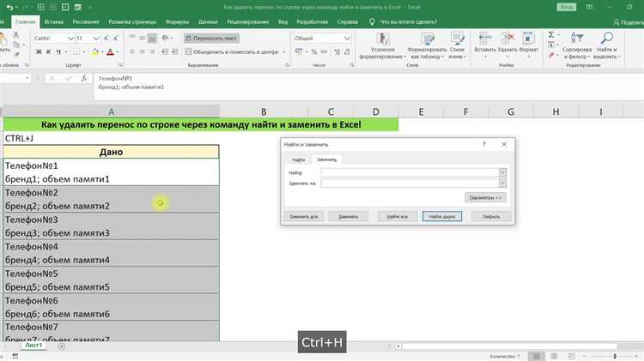Click the increase indent icon
Viewport: 644px width, 361px height.
pyautogui.click(x=175, y=51)
